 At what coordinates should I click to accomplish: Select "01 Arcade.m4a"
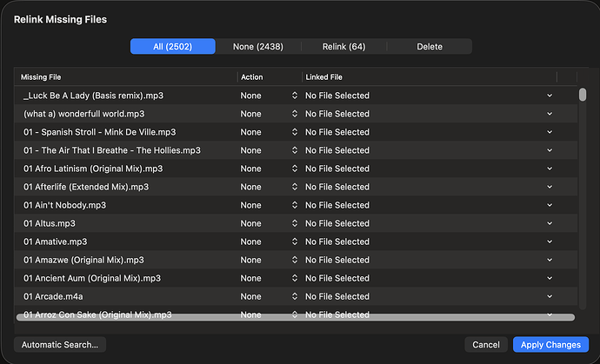[x=53, y=296]
